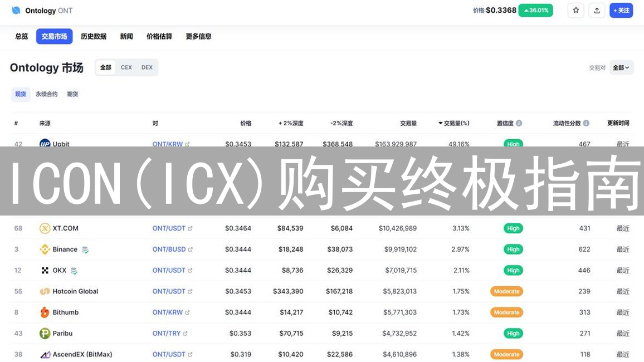Click liquidity score 622 for Binance

click(584, 249)
